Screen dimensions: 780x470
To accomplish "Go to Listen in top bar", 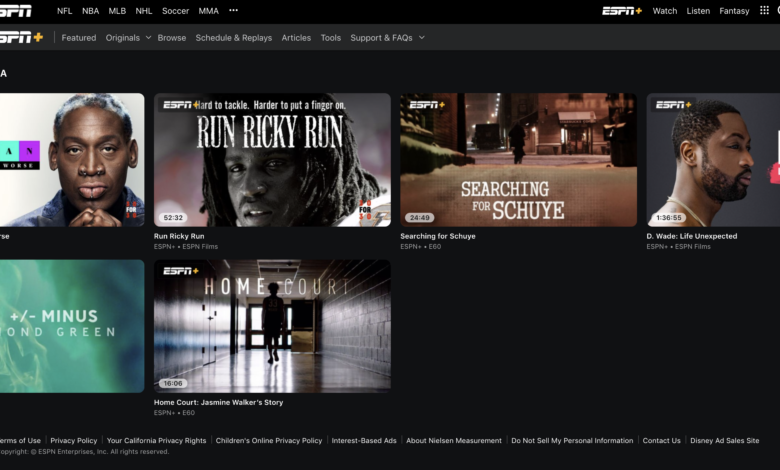I will coord(698,11).
